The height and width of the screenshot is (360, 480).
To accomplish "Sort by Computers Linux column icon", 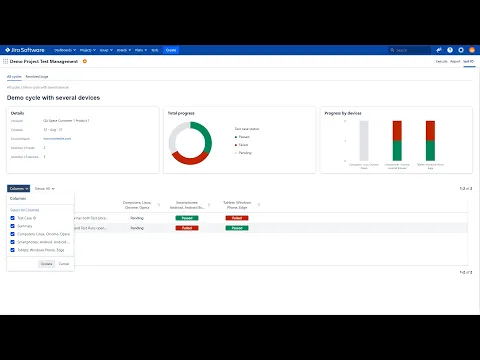I will point(159,205).
